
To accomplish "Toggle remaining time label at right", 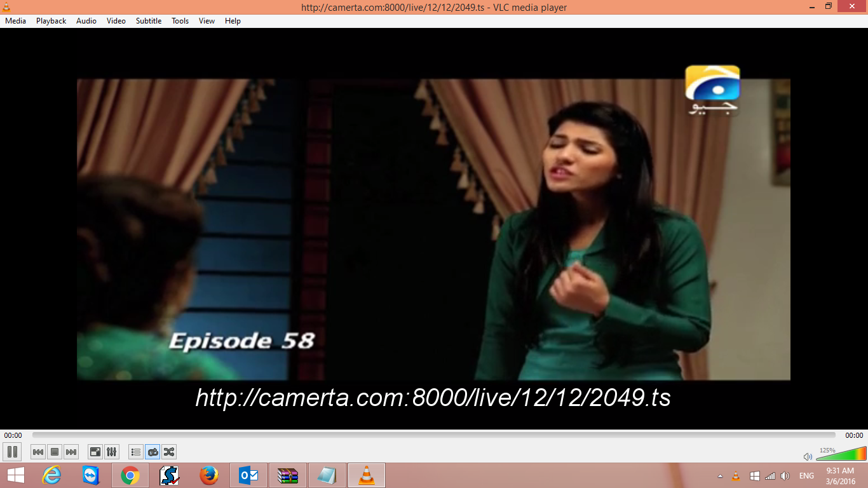I will pyautogui.click(x=854, y=435).
